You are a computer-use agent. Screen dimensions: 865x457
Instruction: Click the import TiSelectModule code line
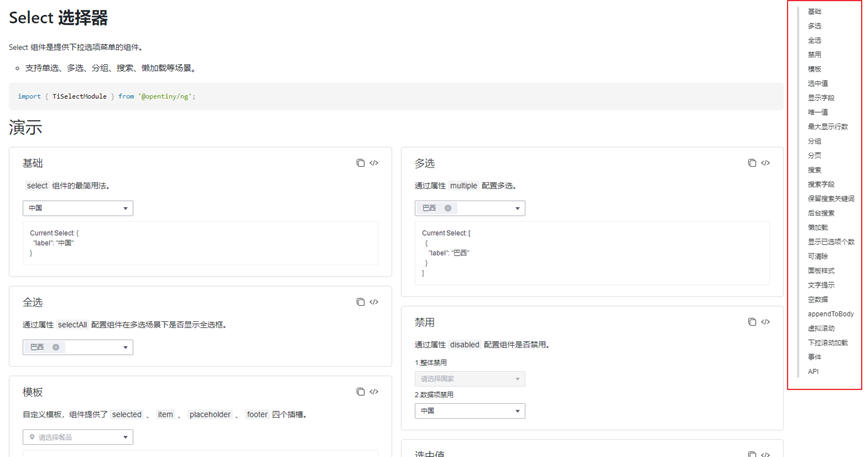click(x=106, y=96)
